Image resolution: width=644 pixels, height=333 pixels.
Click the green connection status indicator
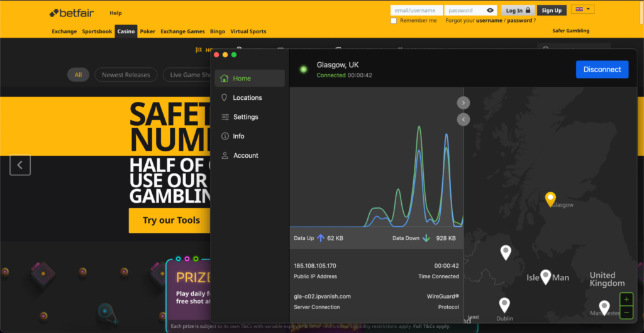tap(304, 69)
